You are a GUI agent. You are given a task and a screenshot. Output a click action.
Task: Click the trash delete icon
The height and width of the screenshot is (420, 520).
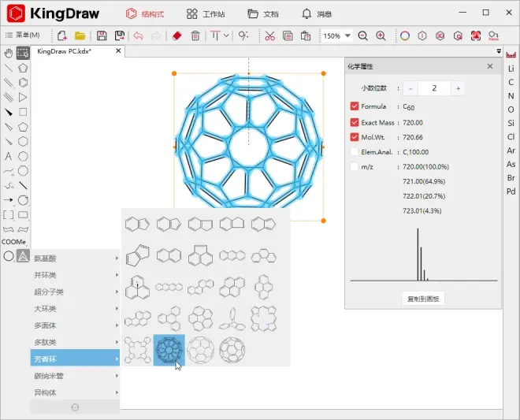195,35
